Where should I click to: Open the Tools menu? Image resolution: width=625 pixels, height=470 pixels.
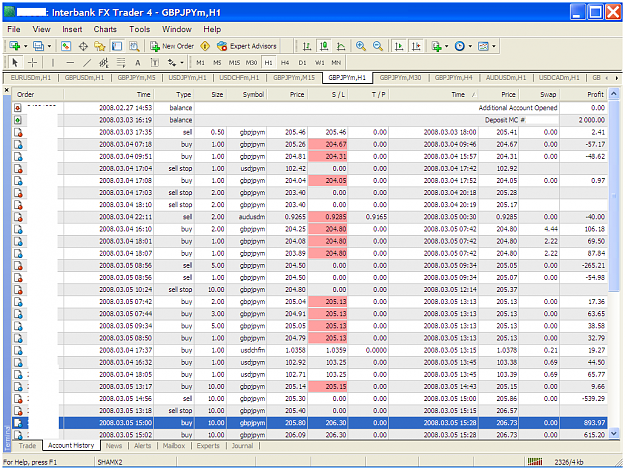pyautogui.click(x=140, y=29)
